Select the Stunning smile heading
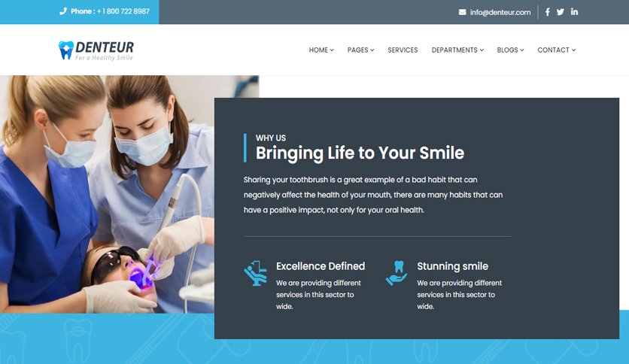This screenshot has width=629, height=364. [452, 266]
